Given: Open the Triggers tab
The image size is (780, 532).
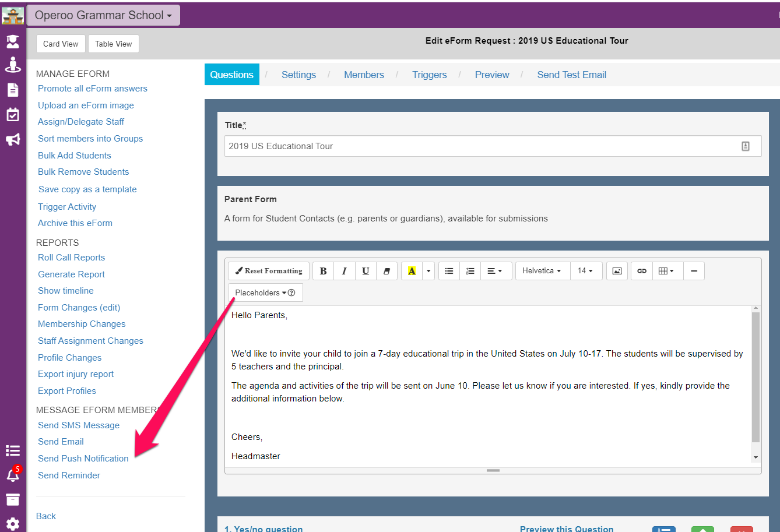Looking at the screenshot, I should 429,75.
